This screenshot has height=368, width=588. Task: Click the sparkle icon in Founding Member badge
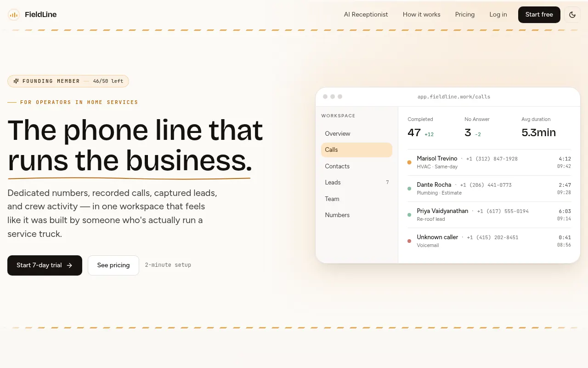point(16,81)
